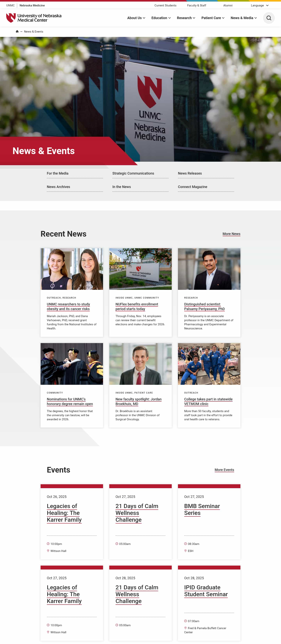The width and height of the screenshot is (281, 644).
Task: Click the graduation hooding ceremony thumbnail
Action: (x=72, y=364)
